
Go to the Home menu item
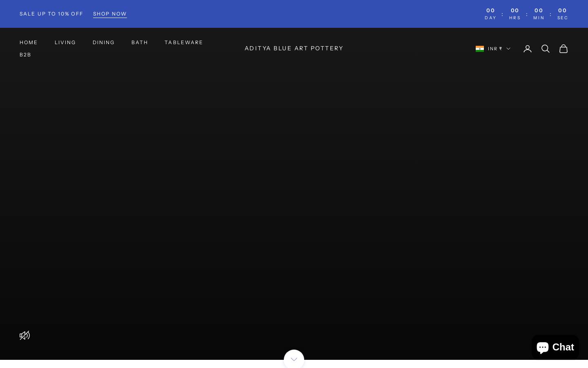click(x=29, y=43)
